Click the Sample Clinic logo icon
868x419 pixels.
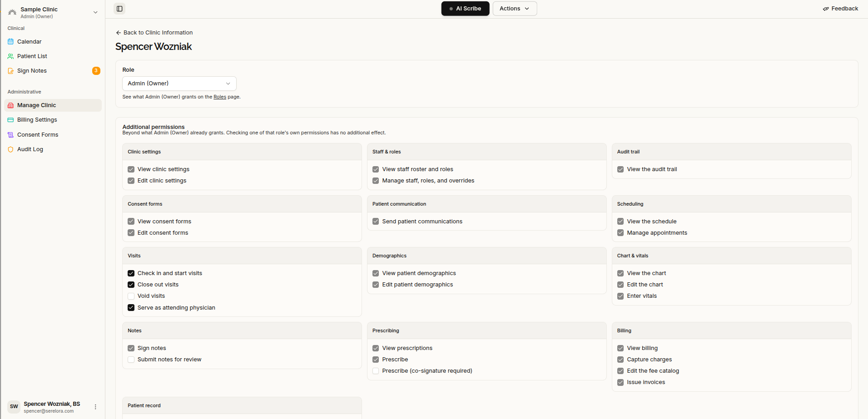[x=12, y=12]
